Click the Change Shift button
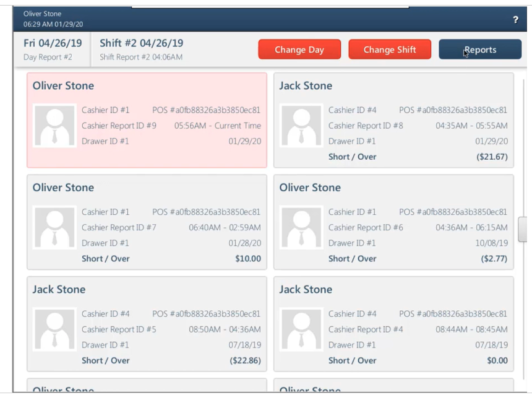 pos(390,49)
